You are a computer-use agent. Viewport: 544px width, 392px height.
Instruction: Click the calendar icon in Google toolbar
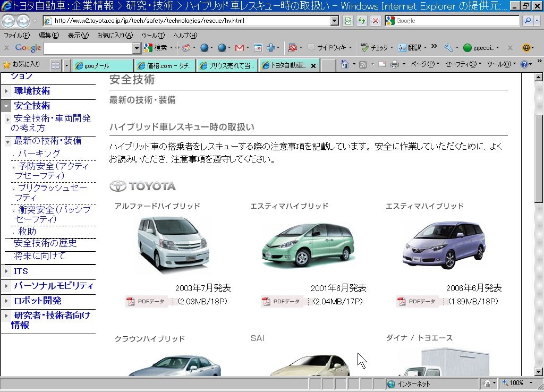tap(258, 48)
